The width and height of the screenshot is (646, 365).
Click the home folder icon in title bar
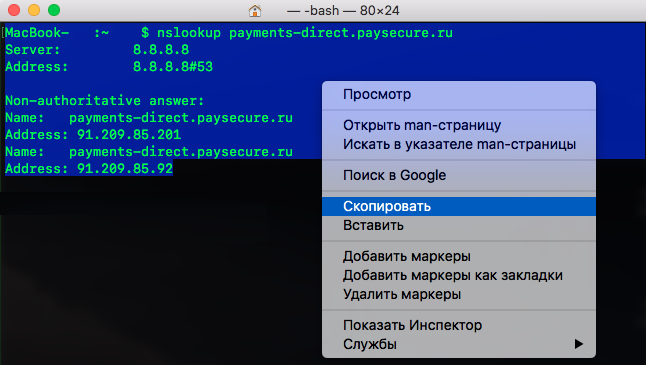pos(255,10)
